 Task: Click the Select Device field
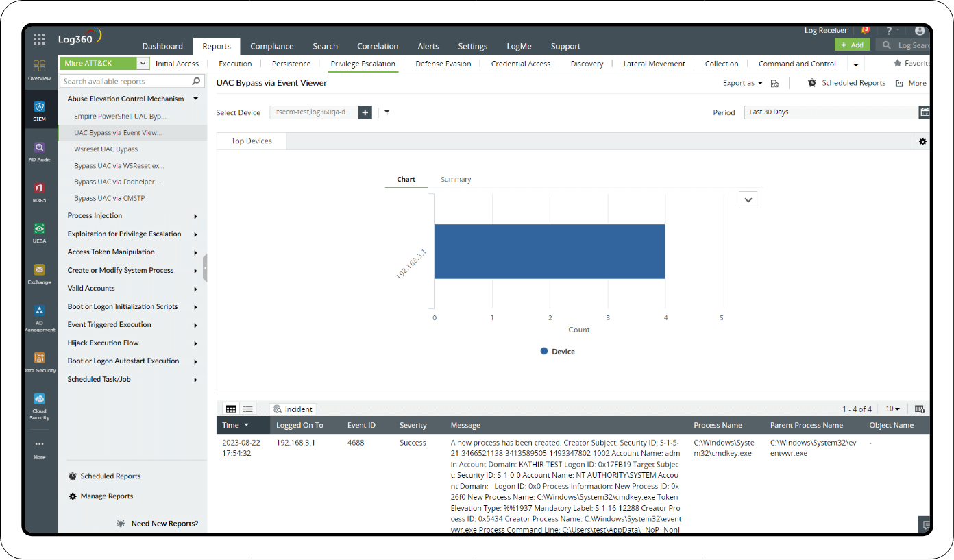coord(313,112)
